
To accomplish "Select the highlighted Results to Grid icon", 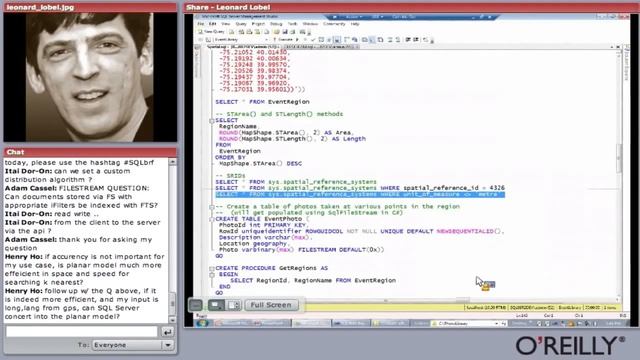I will pos(371,40).
